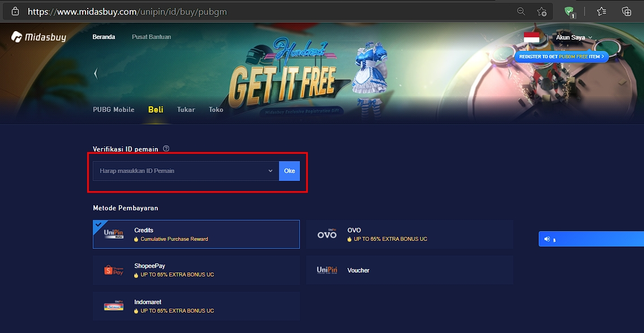Click the help question mark next to Verifikasi ID
This screenshot has width=644, height=333.
(x=166, y=149)
